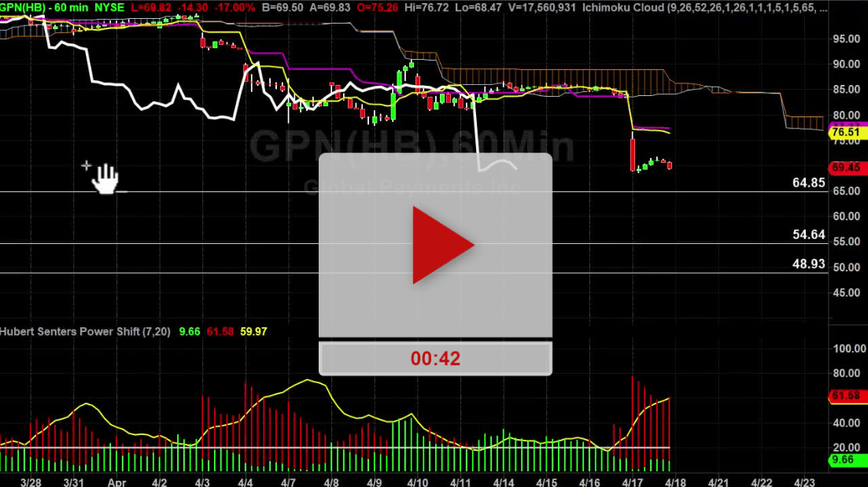
Task: Click the yellow 59.97 Power Shift value
Action: [253, 331]
